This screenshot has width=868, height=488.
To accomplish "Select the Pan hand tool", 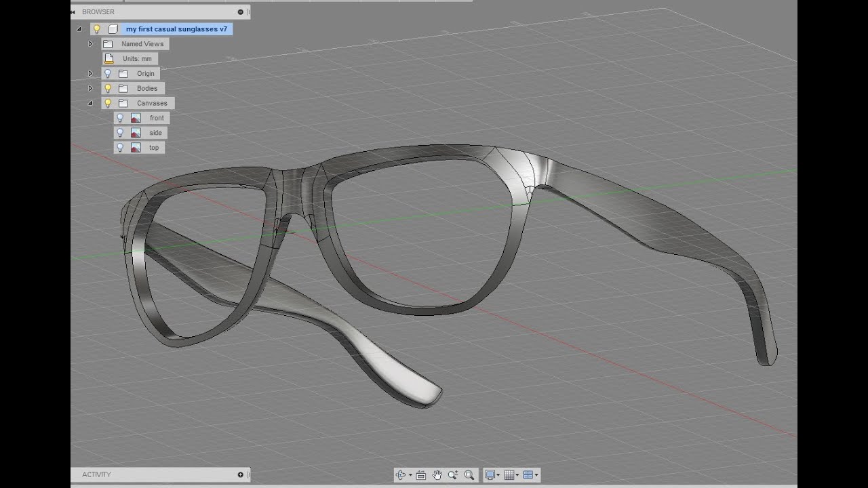I will pos(437,475).
